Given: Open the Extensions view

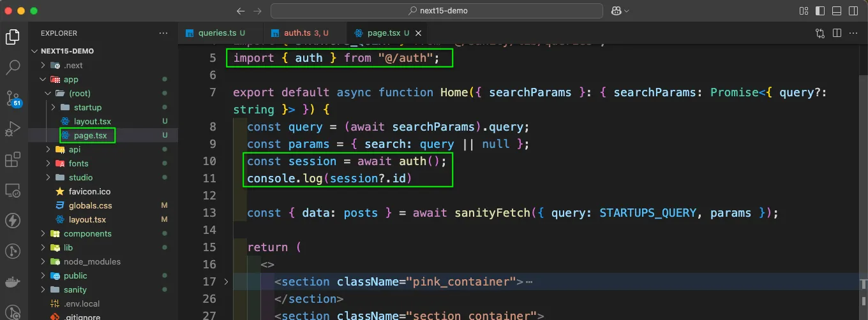Looking at the screenshot, I should 12,159.
